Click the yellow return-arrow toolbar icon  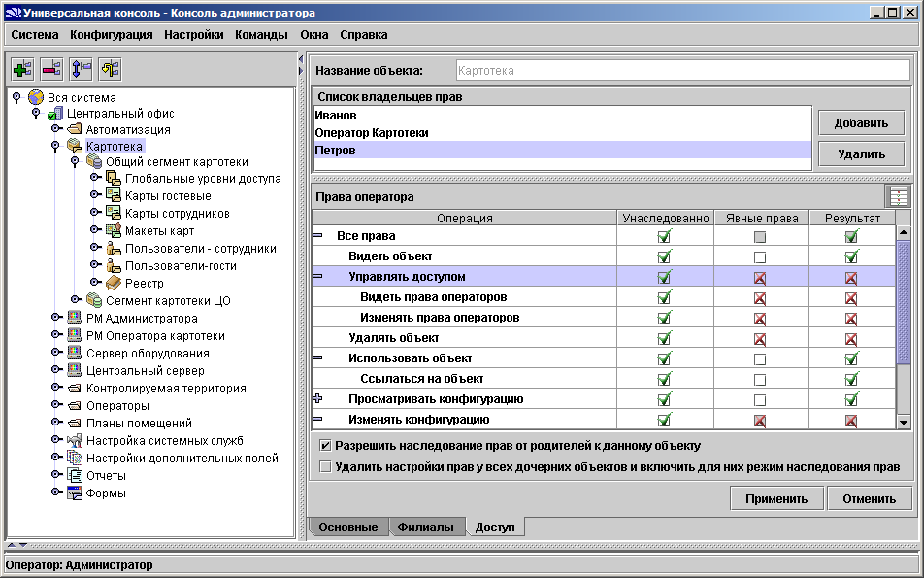[111, 70]
